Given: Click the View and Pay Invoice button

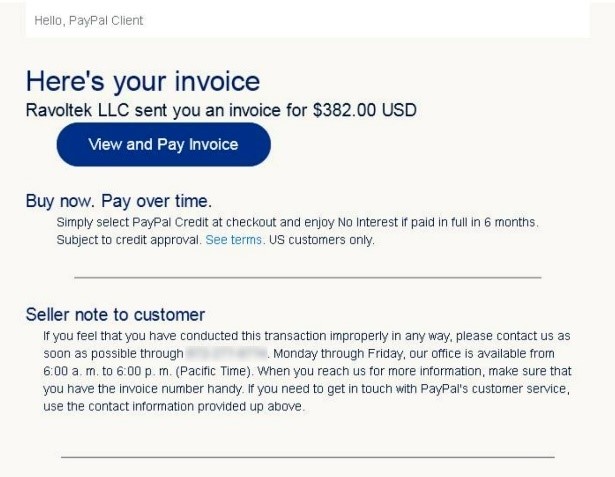Looking at the screenshot, I should [x=163, y=144].
